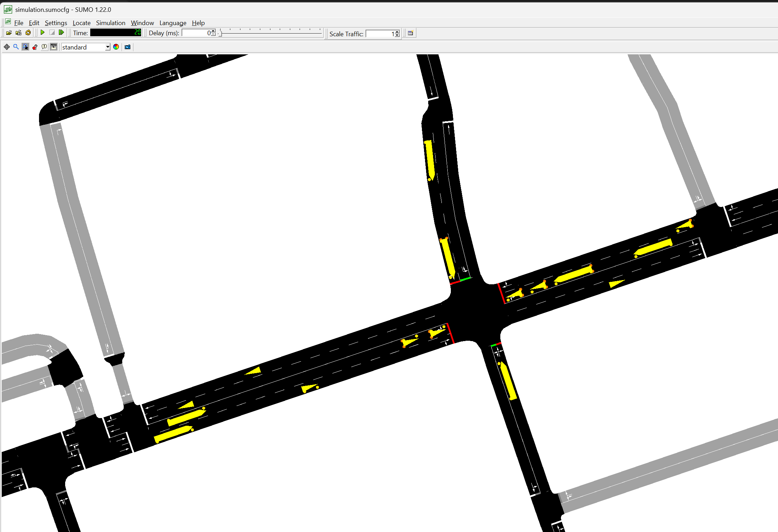The width and height of the screenshot is (778, 532).
Task: Toggle tooltips with speech bubble icon
Action: pyautogui.click(x=44, y=47)
